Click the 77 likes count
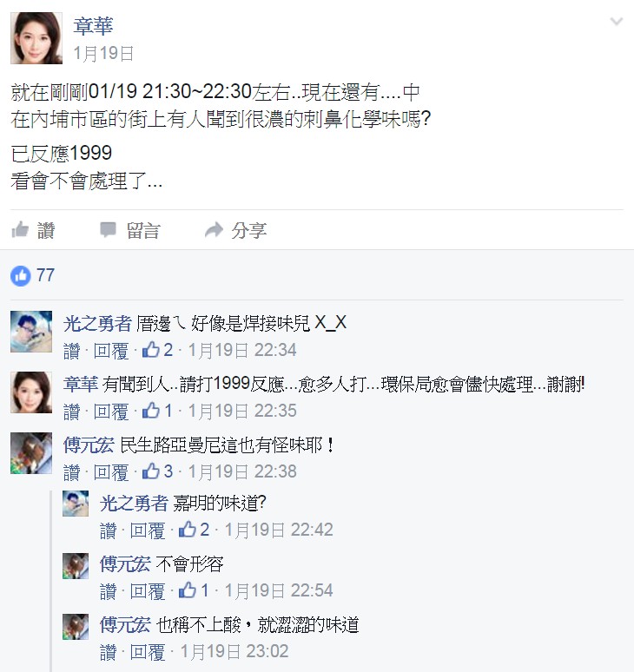Image resolution: width=634 pixels, height=672 pixels. [x=45, y=275]
